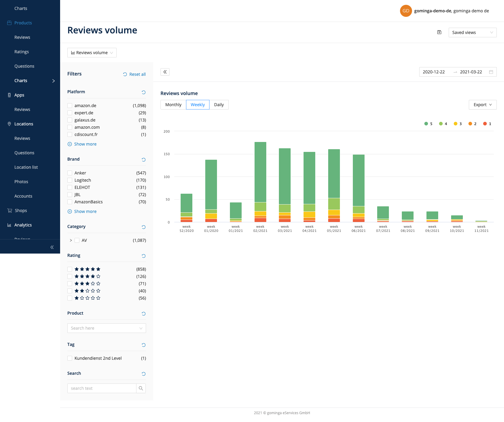Toggle the rating 5 legend color dot

click(x=426, y=124)
